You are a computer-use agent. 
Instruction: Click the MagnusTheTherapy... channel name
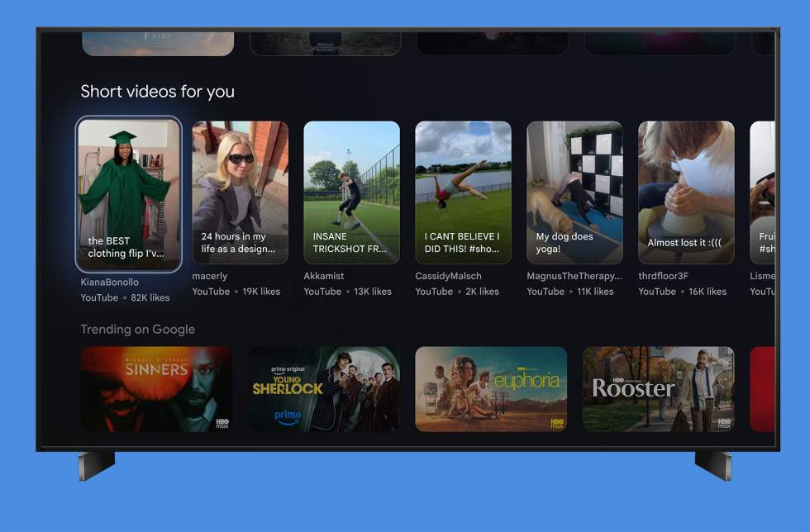[x=574, y=276]
